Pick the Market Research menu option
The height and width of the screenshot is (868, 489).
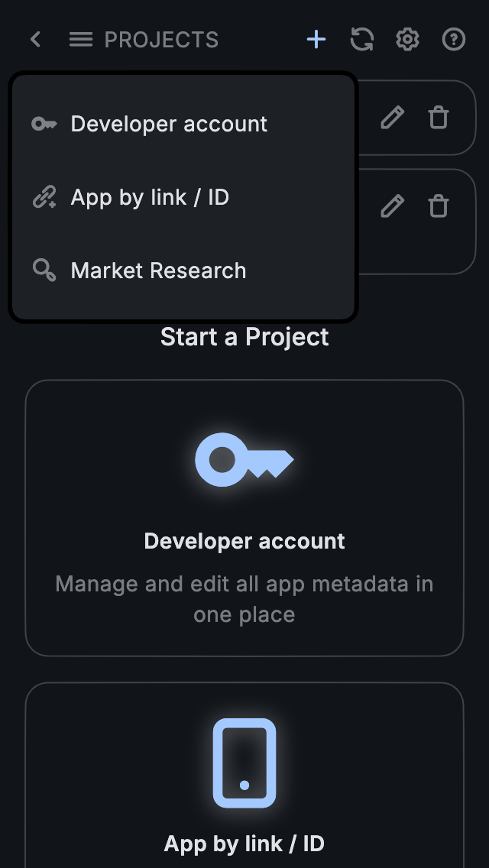pyautogui.click(x=158, y=270)
